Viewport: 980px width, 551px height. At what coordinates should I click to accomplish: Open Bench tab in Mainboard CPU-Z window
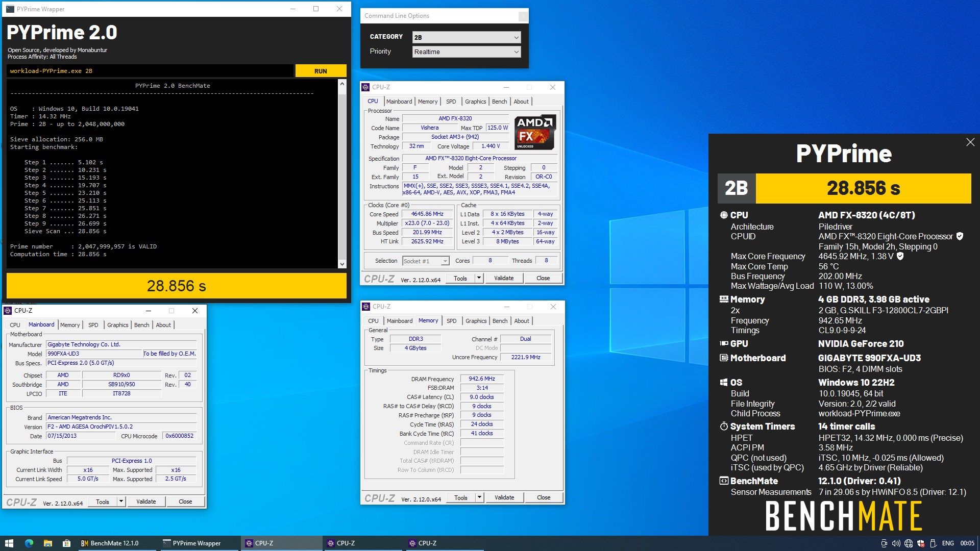[x=142, y=325]
